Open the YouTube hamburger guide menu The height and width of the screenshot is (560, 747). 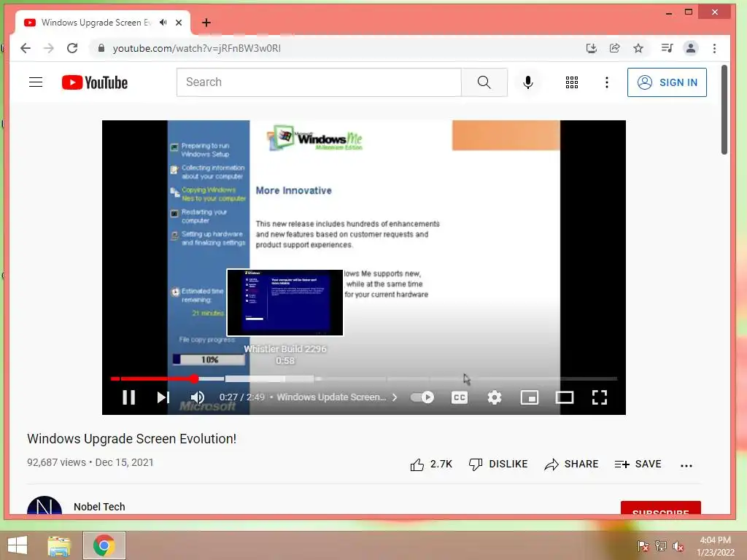point(36,82)
